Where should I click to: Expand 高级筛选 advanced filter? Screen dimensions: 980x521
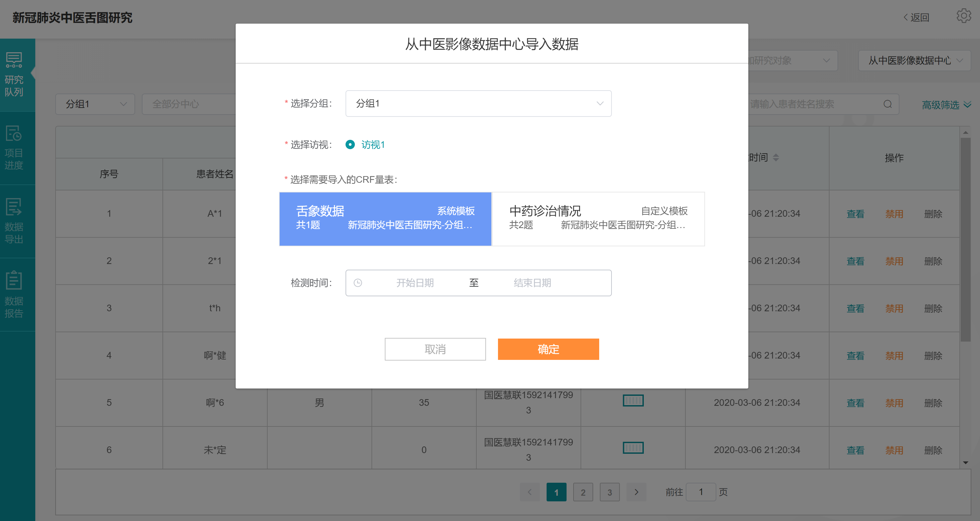click(x=946, y=105)
